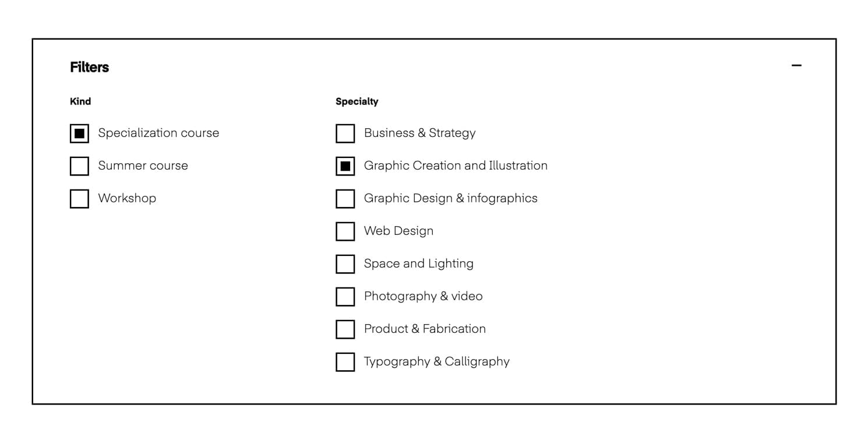868x443 pixels.
Task: Click the Workshop label text
Action: click(127, 198)
